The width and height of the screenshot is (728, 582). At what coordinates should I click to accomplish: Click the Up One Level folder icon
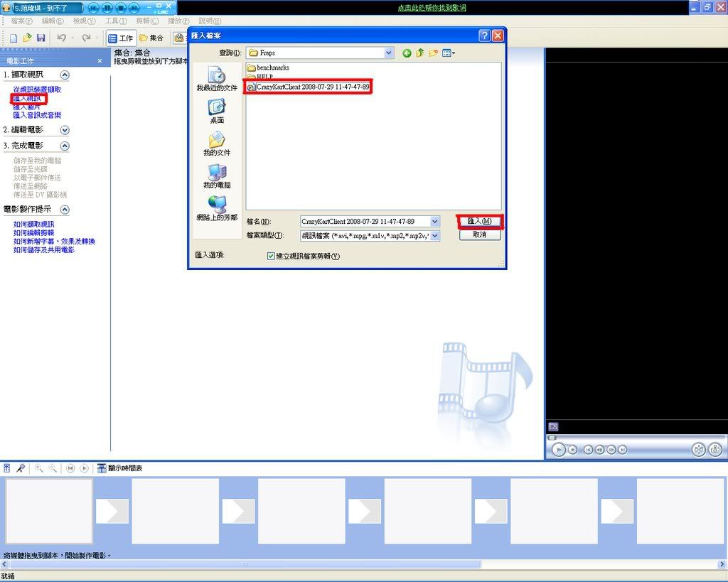tap(420, 53)
